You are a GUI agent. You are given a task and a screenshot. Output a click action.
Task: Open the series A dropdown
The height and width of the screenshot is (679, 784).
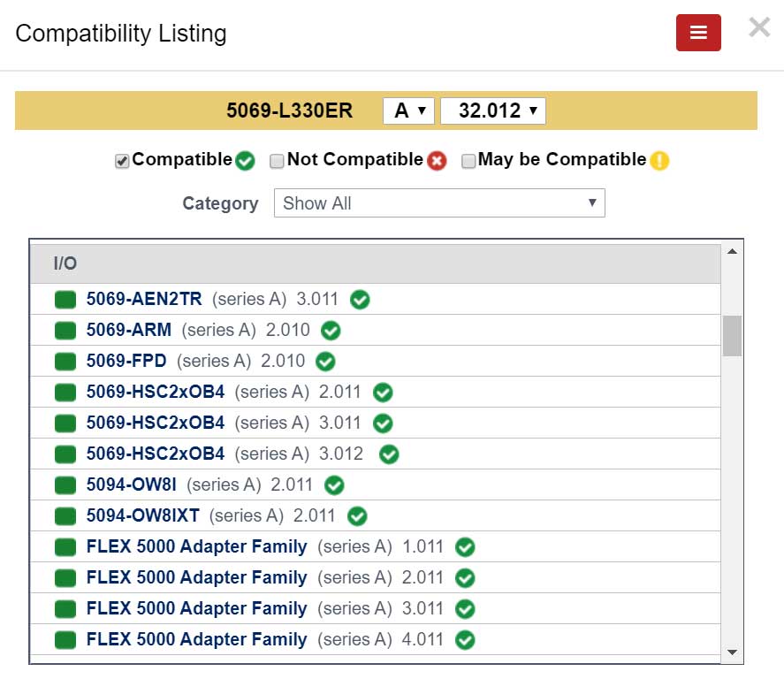click(x=408, y=111)
